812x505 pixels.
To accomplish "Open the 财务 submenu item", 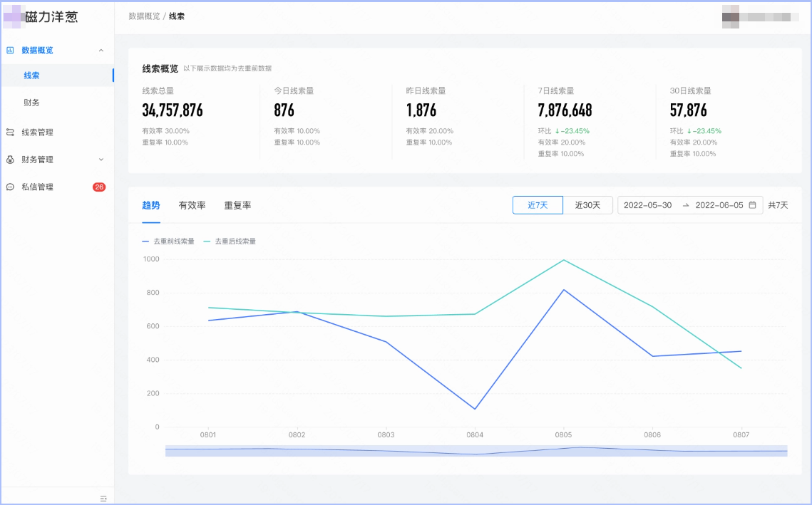I will coord(31,103).
